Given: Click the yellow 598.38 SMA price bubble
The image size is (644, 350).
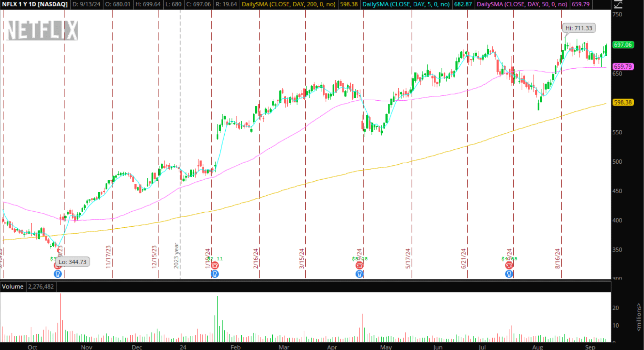Looking at the screenshot, I should (623, 102).
